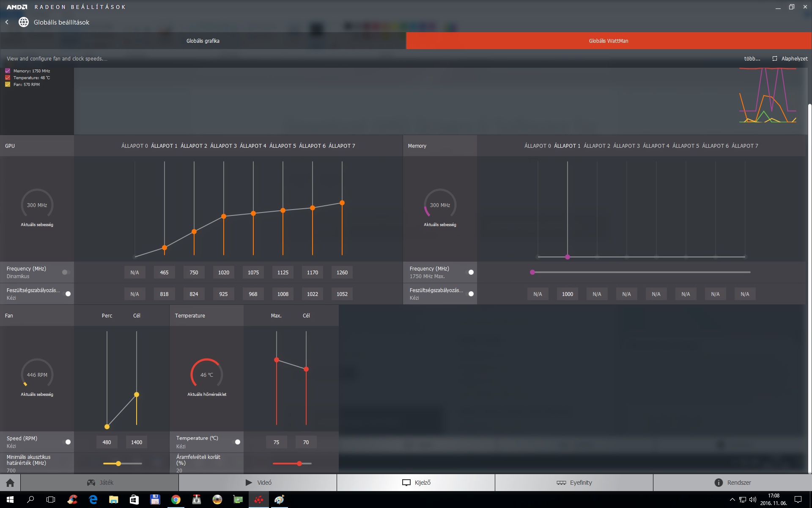Open Task View in taskbar
The height and width of the screenshot is (508, 812).
point(51,500)
